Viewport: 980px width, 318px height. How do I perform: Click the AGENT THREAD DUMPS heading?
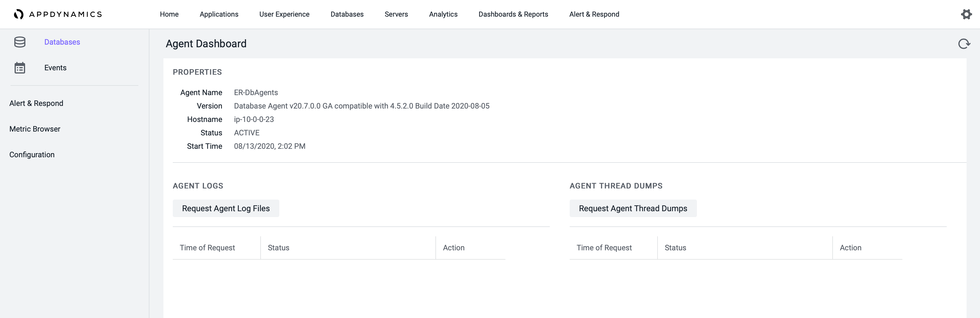[x=616, y=186]
